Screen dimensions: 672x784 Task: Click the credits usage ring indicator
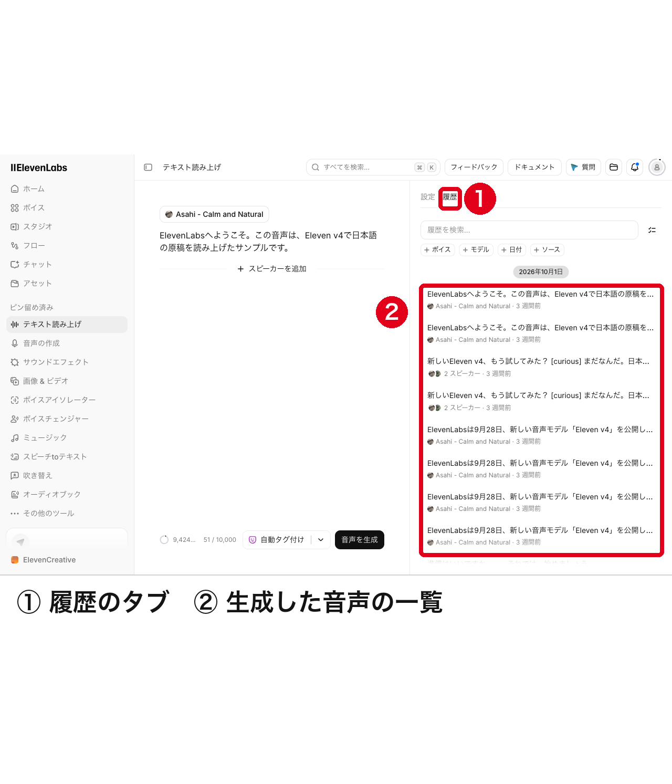tap(164, 540)
